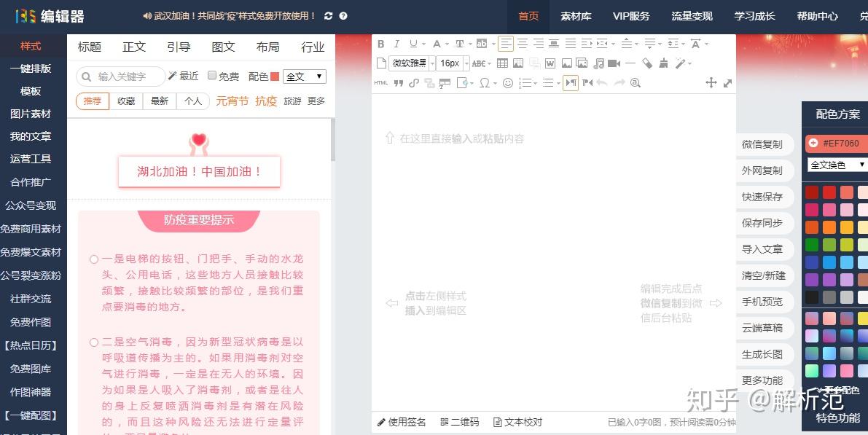
Task: Click the 手机预览 button
Action: point(762,302)
